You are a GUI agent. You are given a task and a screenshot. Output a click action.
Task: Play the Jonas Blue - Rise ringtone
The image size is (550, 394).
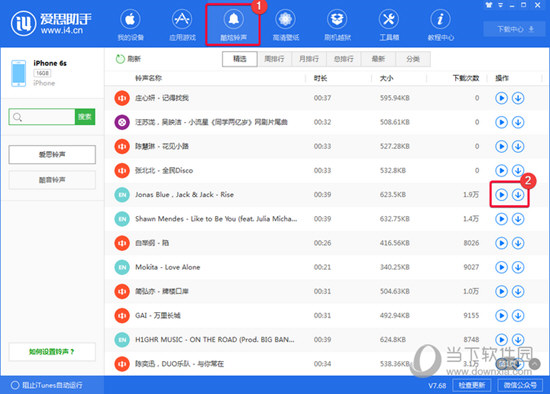[502, 195]
